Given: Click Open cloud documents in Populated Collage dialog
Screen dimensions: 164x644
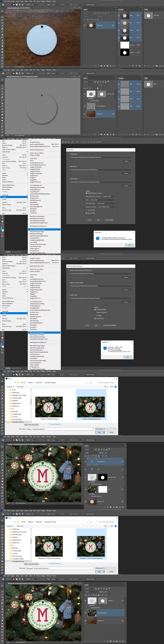Looking at the screenshot, I should point(32,425).
